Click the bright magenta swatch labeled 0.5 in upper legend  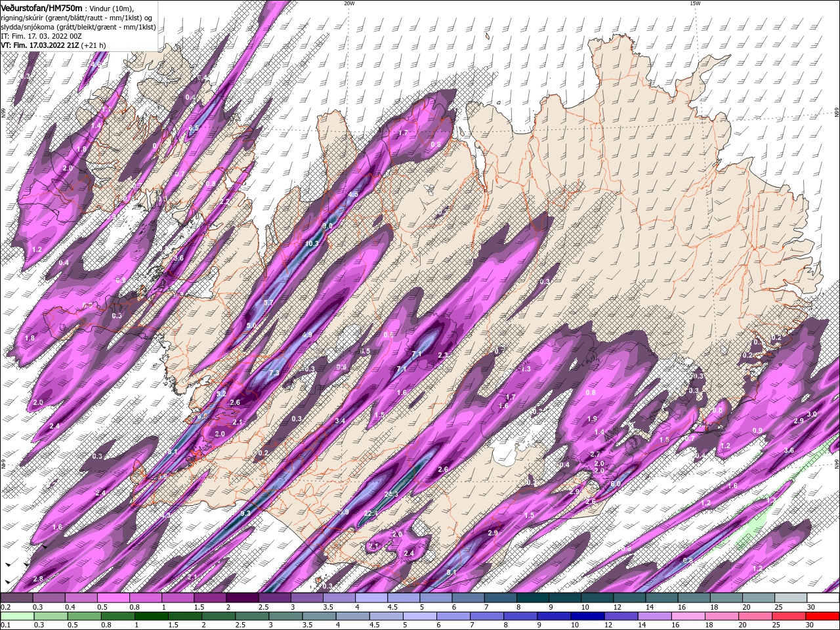coord(113,598)
